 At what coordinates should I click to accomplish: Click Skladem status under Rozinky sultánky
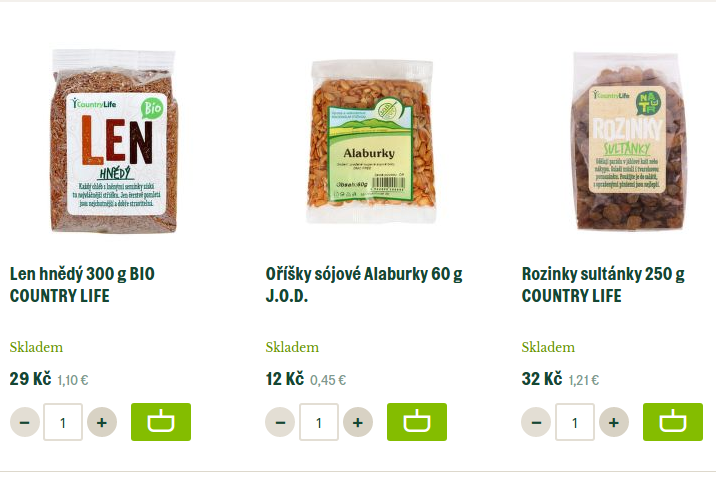click(x=548, y=347)
